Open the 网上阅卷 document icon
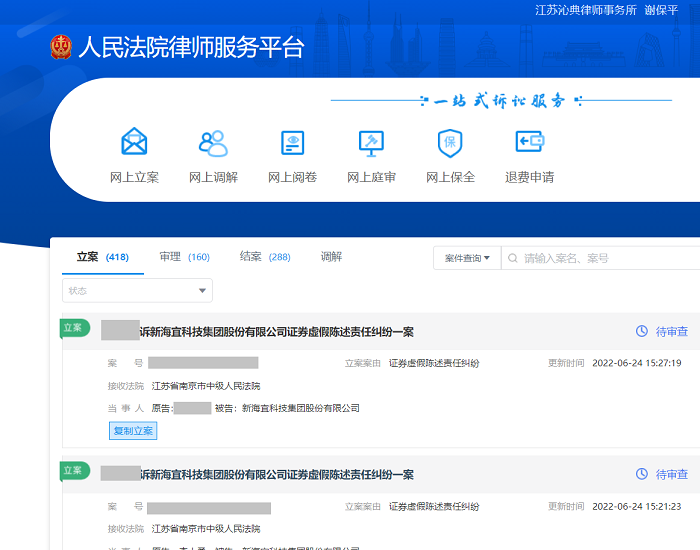 pyautogui.click(x=292, y=143)
